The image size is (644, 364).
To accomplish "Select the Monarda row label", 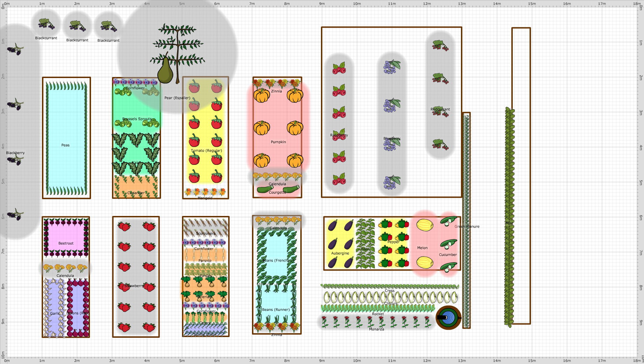I will pos(377,329).
